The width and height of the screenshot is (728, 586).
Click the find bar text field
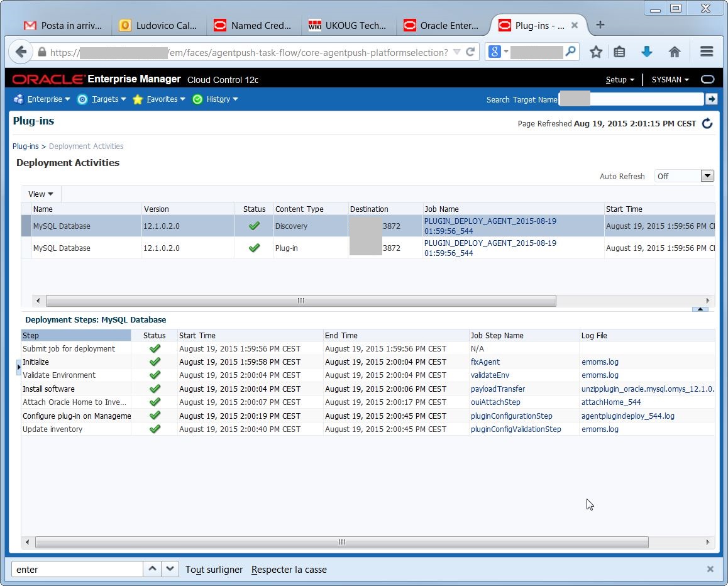[x=77, y=569]
